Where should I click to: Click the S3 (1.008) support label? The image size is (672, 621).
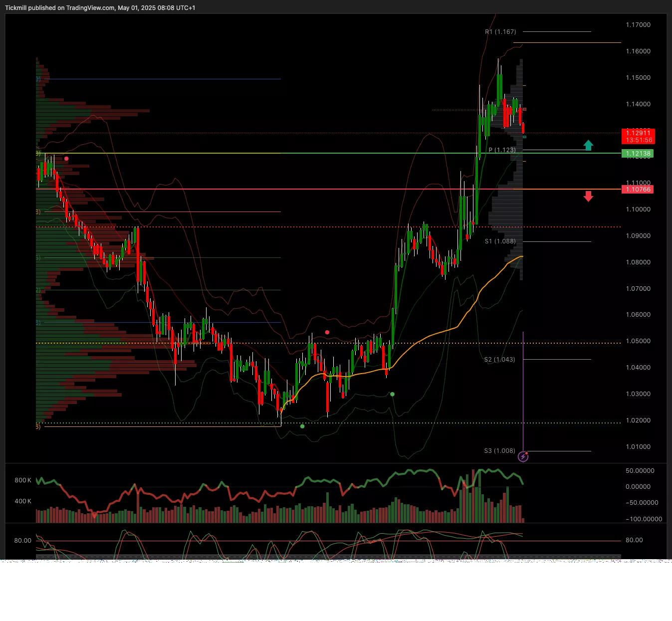[499, 451]
